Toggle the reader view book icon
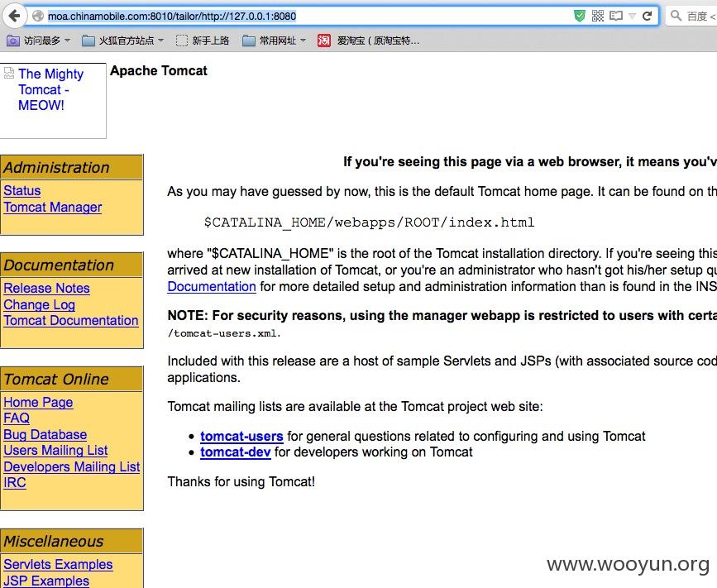The image size is (717, 588). click(616, 16)
